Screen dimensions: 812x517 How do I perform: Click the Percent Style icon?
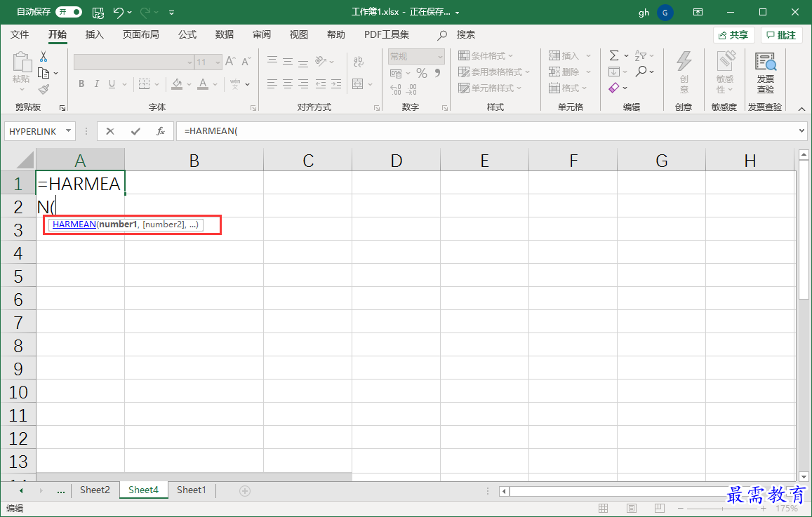422,74
